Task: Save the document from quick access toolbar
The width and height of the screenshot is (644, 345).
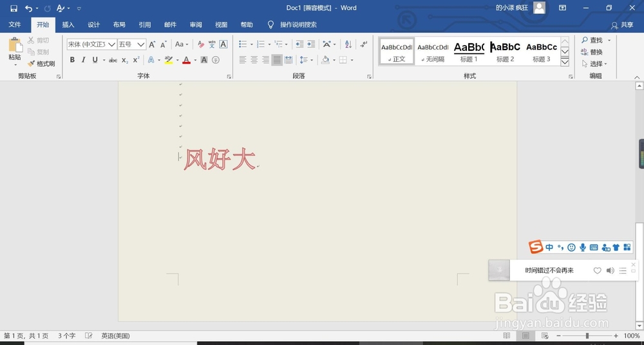Action: tap(14, 8)
